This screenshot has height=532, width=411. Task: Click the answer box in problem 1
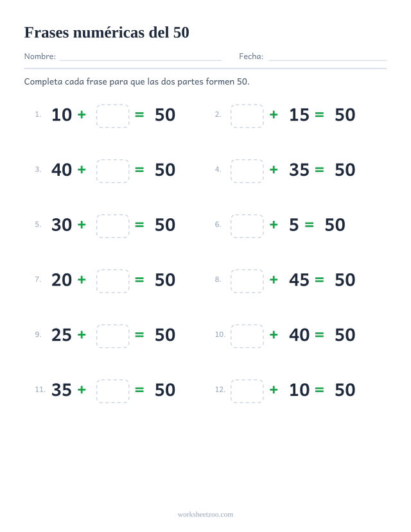coord(112,116)
